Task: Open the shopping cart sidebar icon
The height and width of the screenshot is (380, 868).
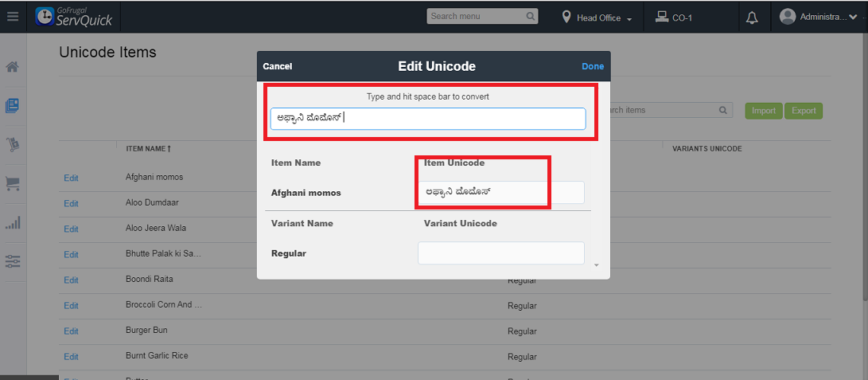Action: tap(12, 184)
